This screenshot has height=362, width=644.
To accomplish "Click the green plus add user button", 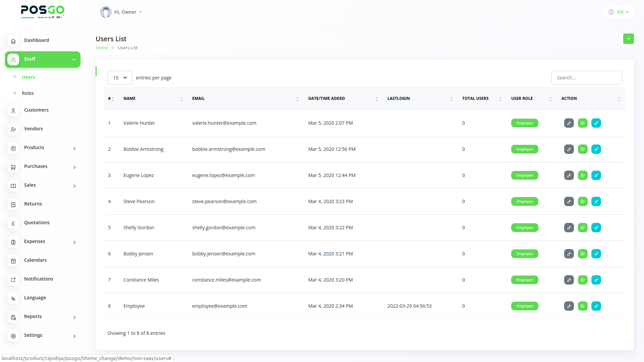I will tap(628, 39).
